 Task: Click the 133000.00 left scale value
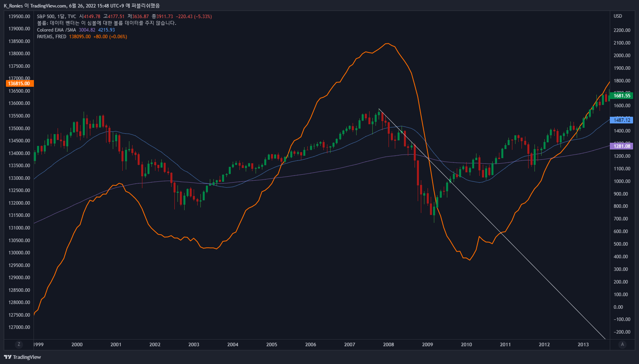coord(19,178)
